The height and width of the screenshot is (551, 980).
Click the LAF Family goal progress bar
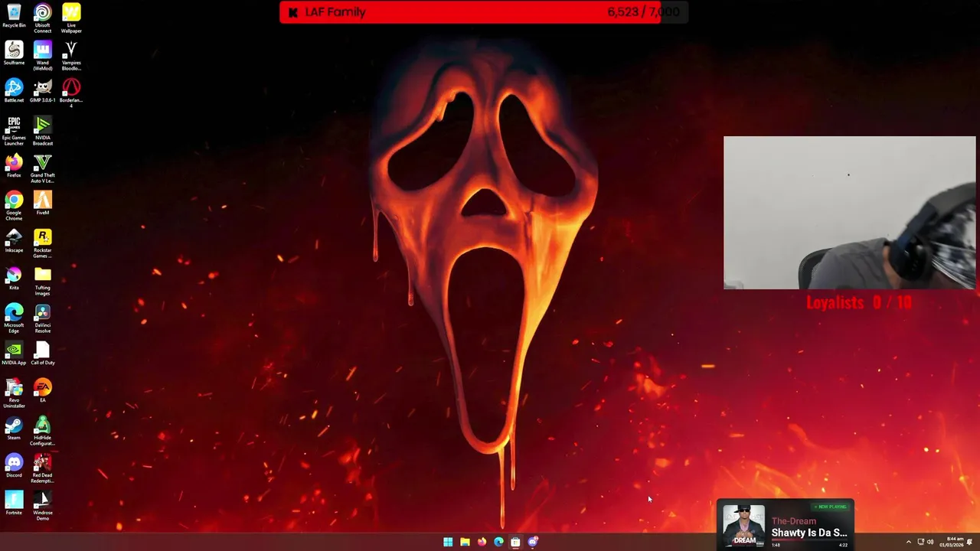484,12
